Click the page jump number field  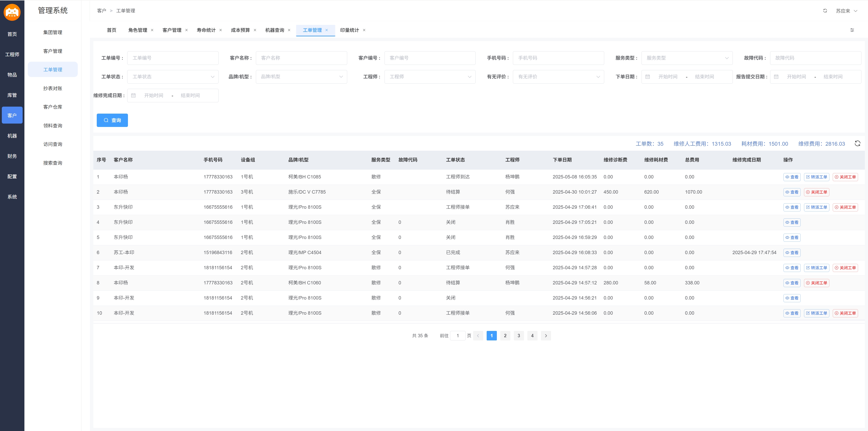458,336
